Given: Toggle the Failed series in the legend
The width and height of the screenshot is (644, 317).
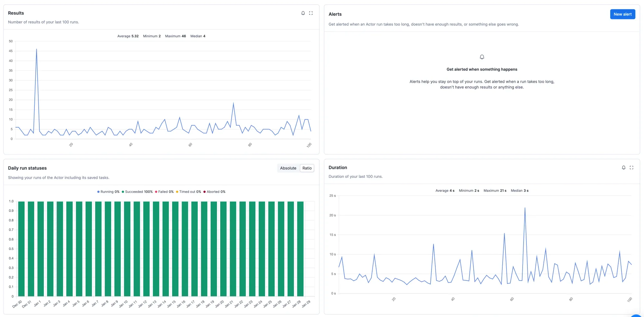Looking at the screenshot, I should coord(156,192).
